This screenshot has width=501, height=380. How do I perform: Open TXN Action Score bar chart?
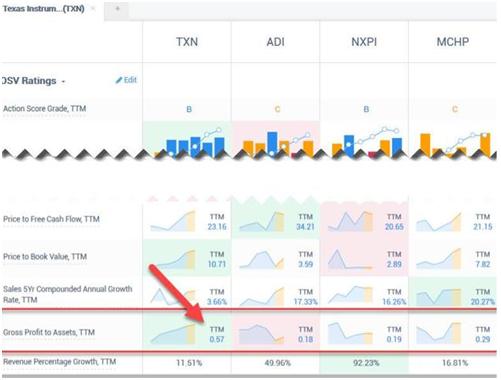coord(189,142)
